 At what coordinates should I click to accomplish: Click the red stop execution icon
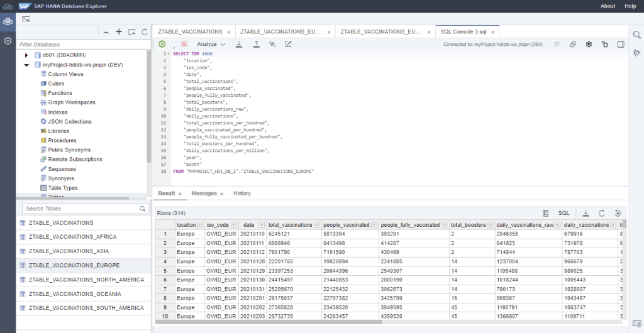[184, 44]
